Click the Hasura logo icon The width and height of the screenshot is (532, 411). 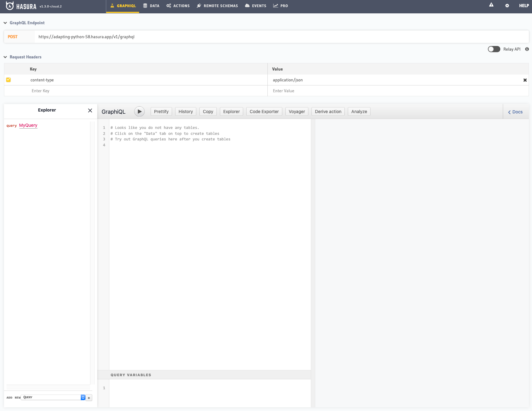pyautogui.click(x=10, y=6)
